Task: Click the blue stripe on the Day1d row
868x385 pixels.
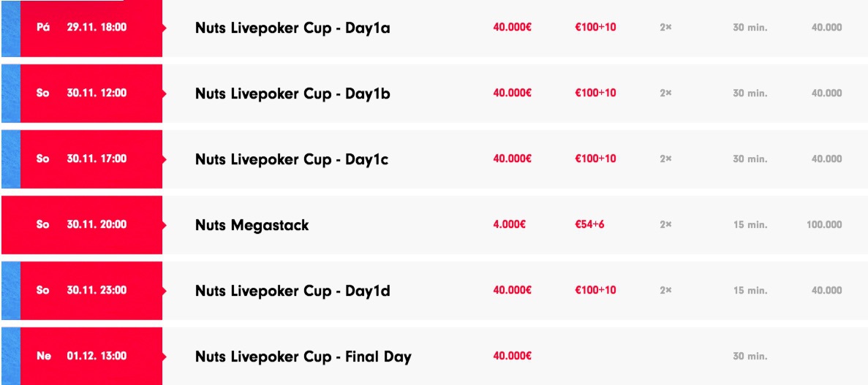Action: point(10,291)
